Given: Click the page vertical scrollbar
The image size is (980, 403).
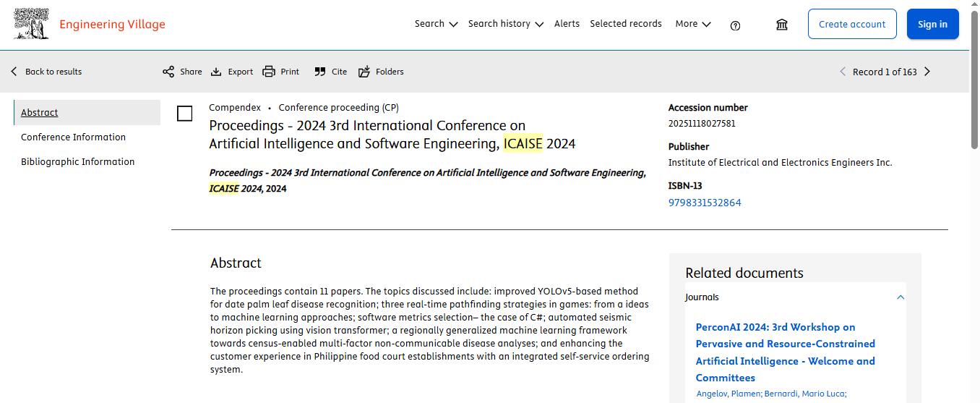Looking at the screenshot, I should 974,201.
